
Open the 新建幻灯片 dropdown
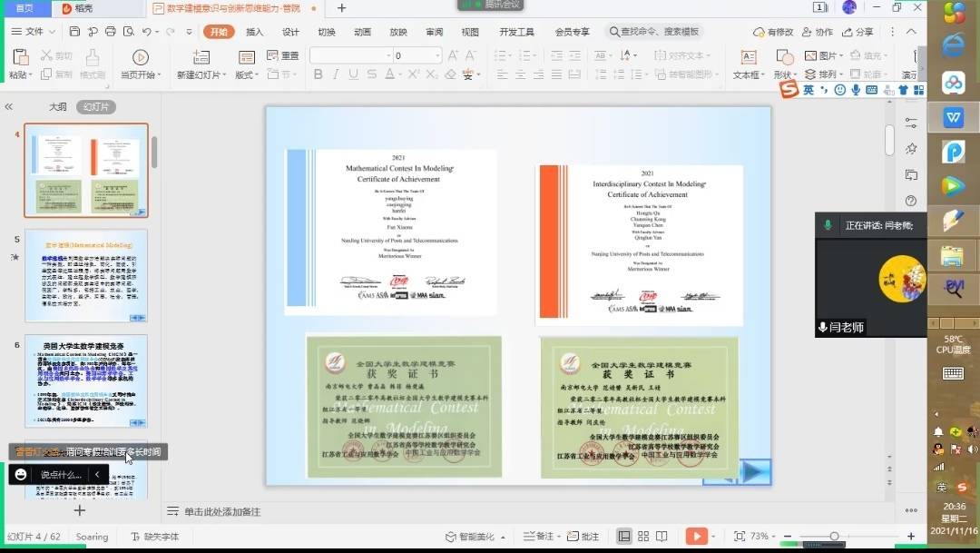[201, 74]
